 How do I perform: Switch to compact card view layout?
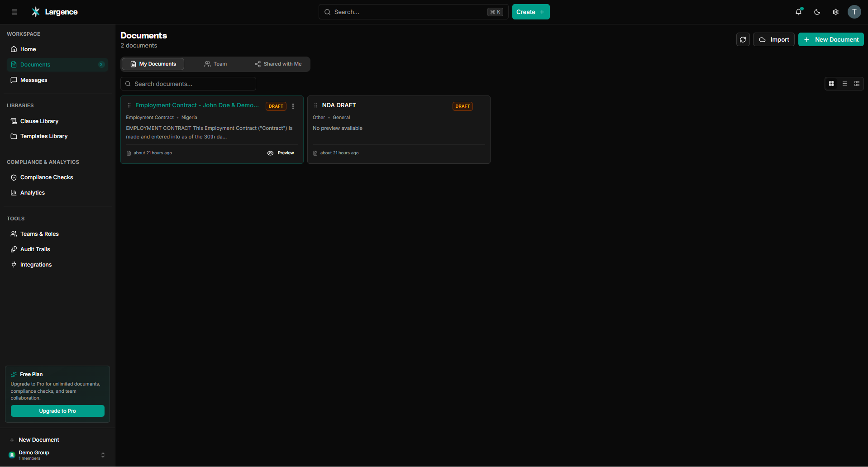pos(857,83)
